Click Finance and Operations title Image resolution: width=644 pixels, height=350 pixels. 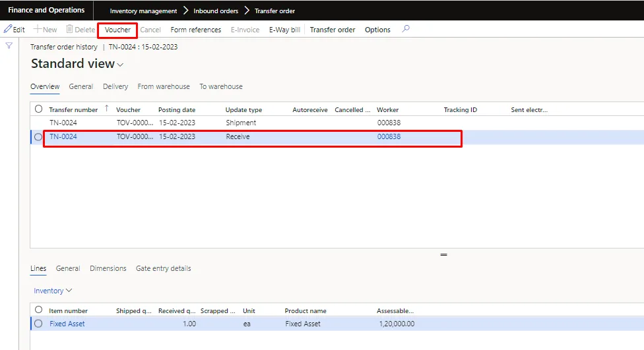tap(46, 11)
